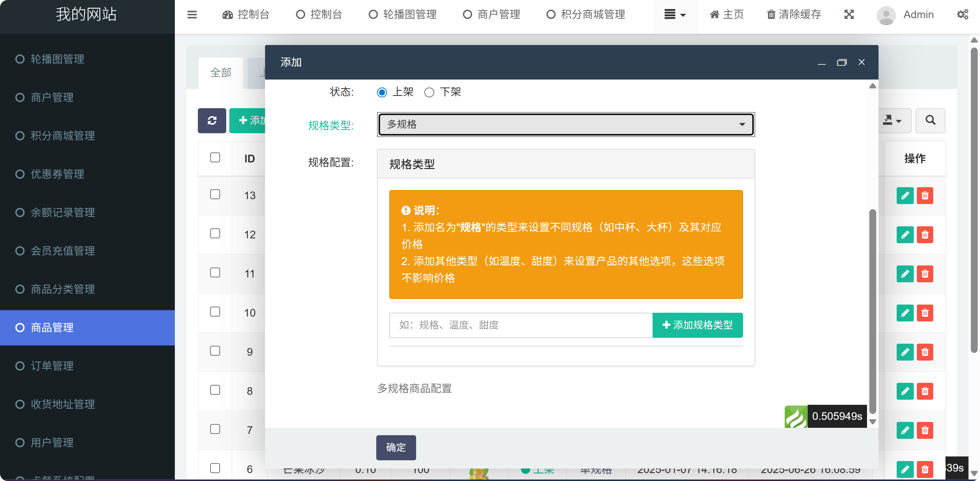
Task: Open the search magnifier above the table
Action: coord(930,121)
